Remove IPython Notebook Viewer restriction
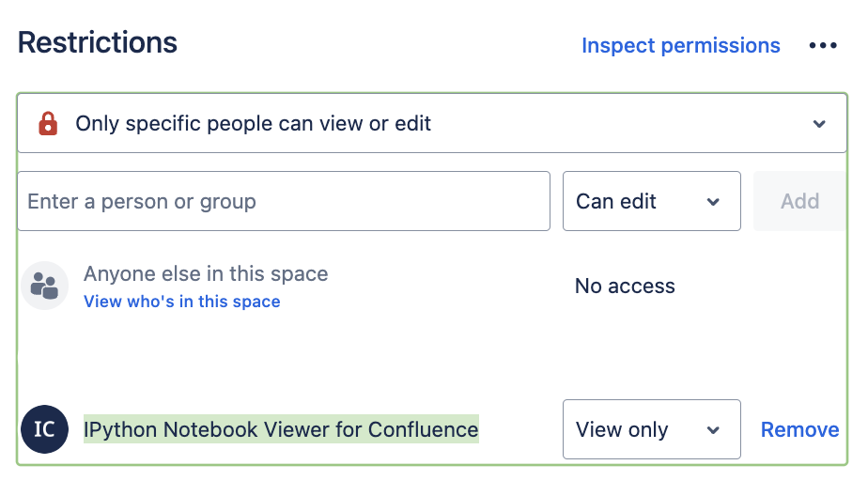868x496 pixels. pos(799,429)
